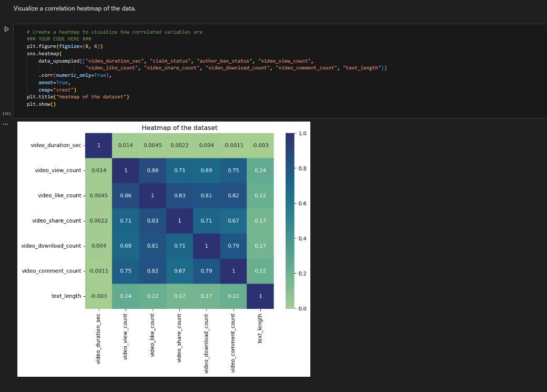
Task: Click the cell with value -0.0011
Action: pos(98,270)
